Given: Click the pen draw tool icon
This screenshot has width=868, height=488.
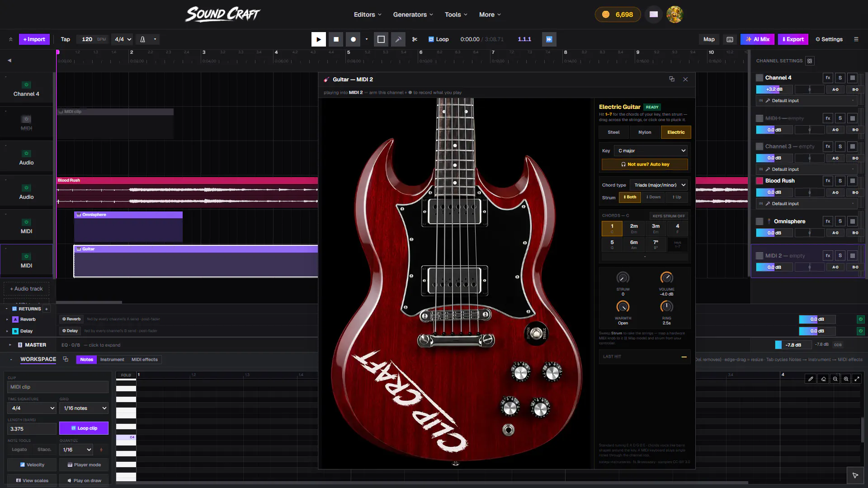Looking at the screenshot, I should 398,39.
